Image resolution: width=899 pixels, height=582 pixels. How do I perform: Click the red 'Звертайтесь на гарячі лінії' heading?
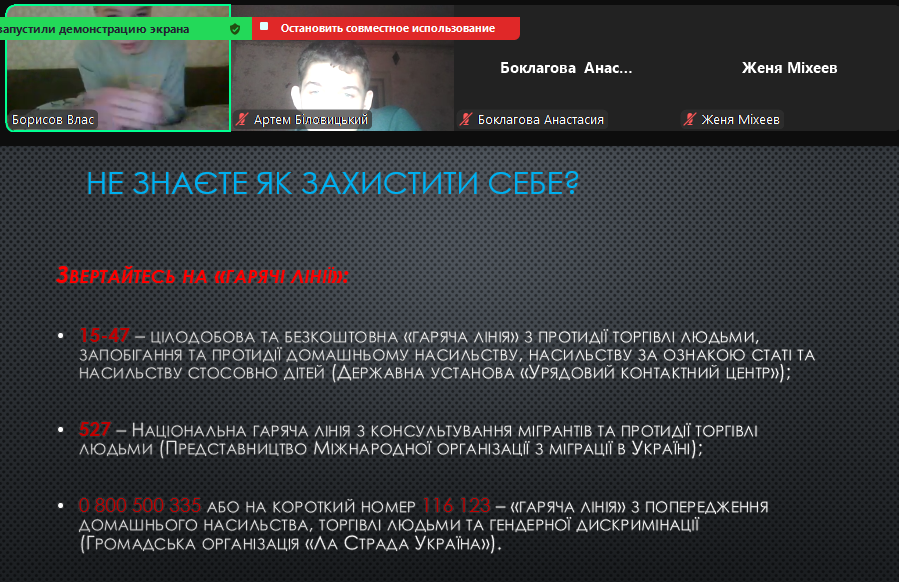coord(202,276)
